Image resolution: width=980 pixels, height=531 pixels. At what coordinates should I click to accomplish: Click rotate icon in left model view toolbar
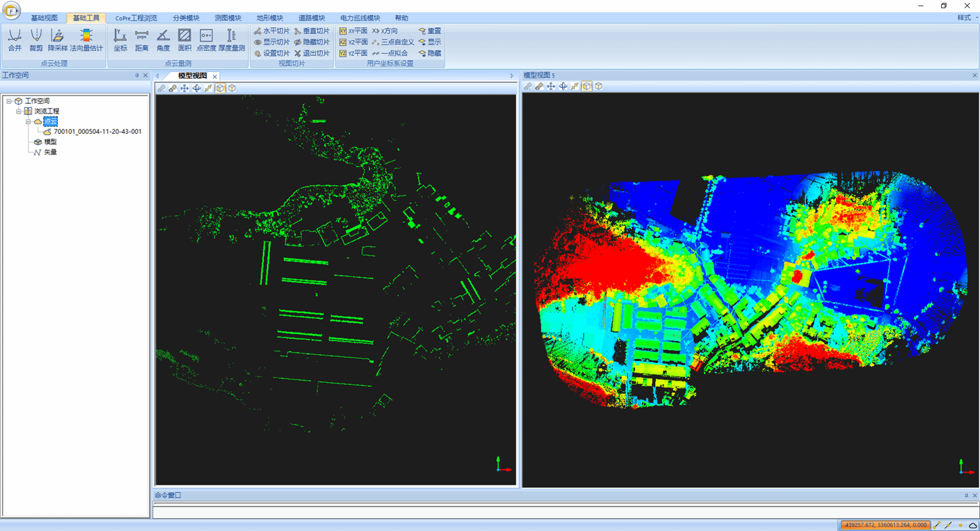196,88
